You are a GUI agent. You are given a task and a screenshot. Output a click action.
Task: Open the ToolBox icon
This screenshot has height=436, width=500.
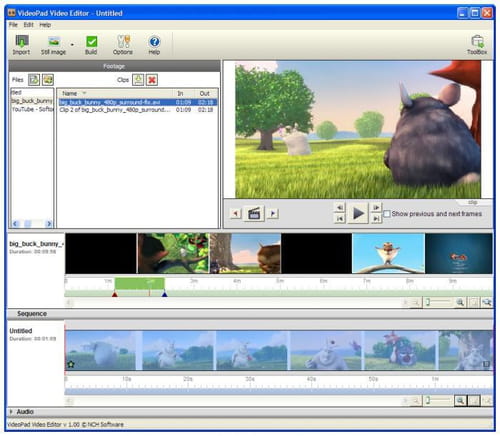pos(477,45)
